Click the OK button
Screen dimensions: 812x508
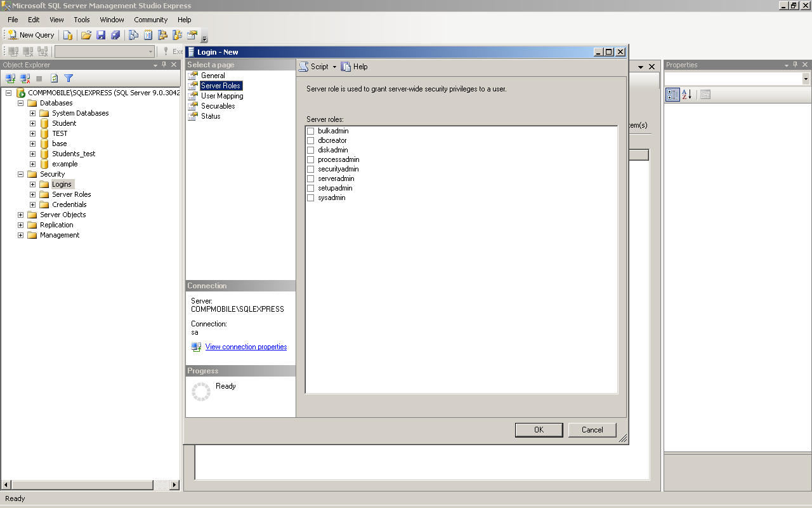click(539, 430)
